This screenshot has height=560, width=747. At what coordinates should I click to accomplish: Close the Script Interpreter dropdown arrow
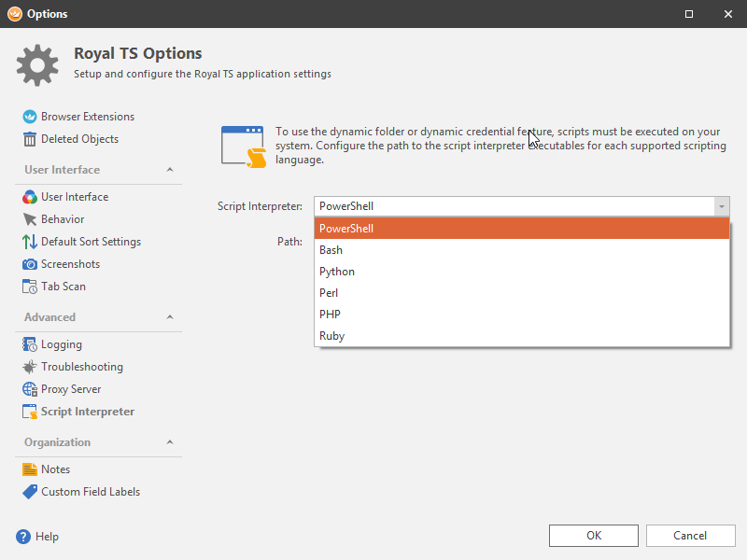721,206
